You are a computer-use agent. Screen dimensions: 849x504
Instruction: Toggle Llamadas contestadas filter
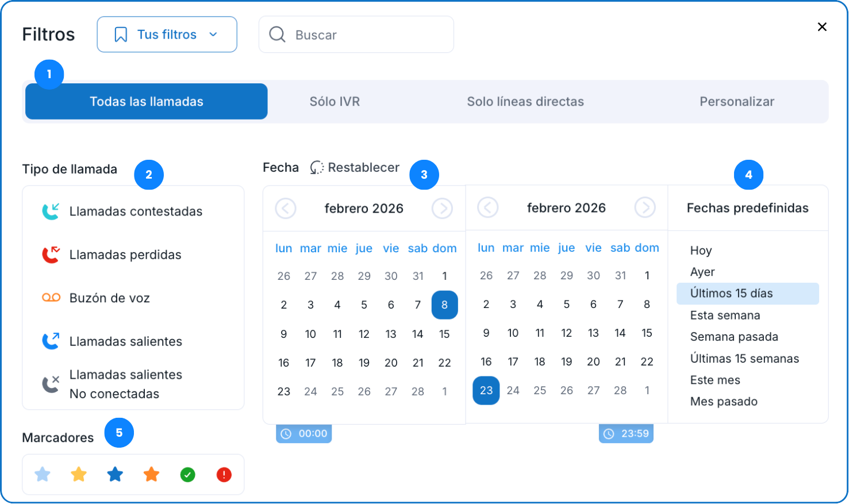136,211
